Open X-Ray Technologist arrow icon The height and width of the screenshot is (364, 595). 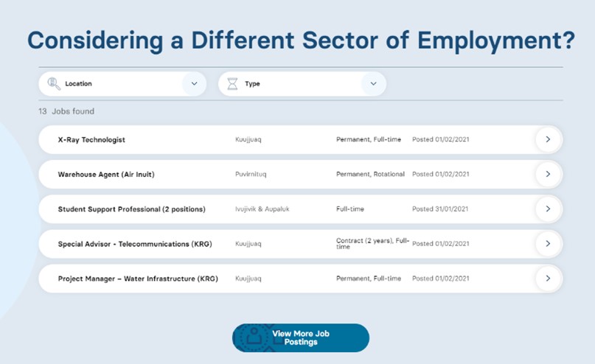(x=548, y=139)
